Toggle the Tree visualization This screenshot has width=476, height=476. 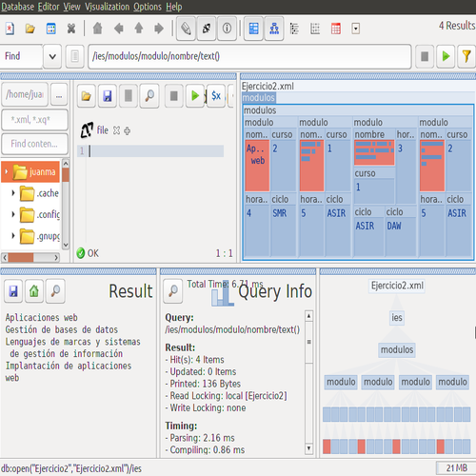pyautogui.click(x=274, y=29)
